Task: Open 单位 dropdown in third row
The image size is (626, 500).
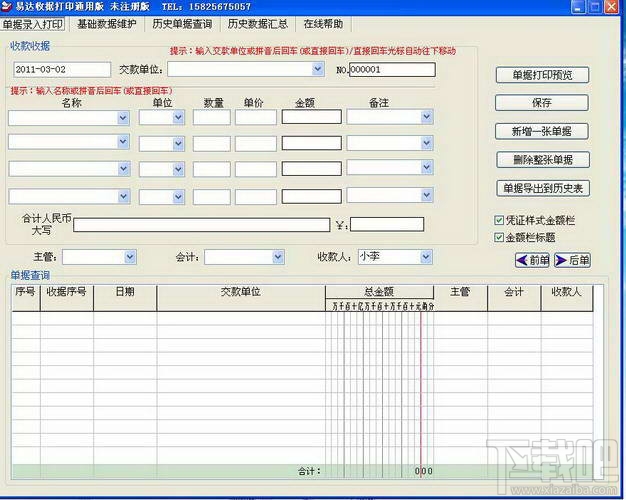Action: click(178, 169)
